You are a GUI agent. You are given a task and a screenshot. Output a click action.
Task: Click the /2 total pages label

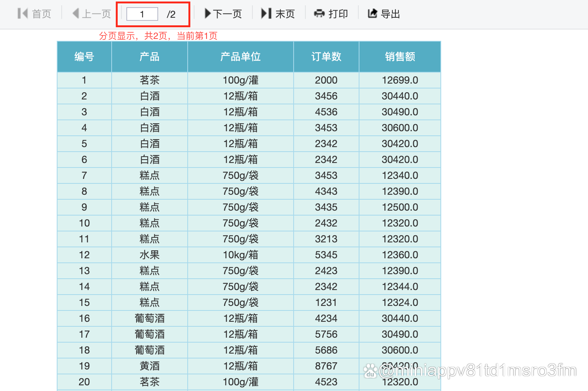coord(171,14)
